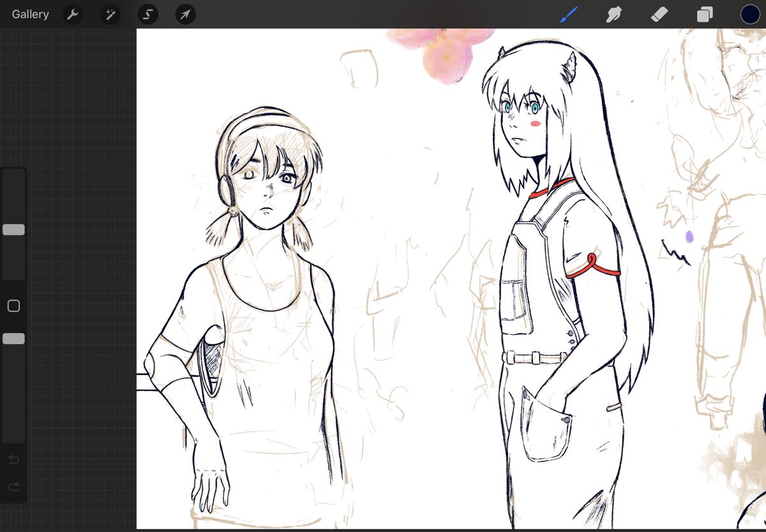Open the Layers panel
Image resolution: width=766 pixels, height=532 pixels.
pyautogui.click(x=705, y=14)
